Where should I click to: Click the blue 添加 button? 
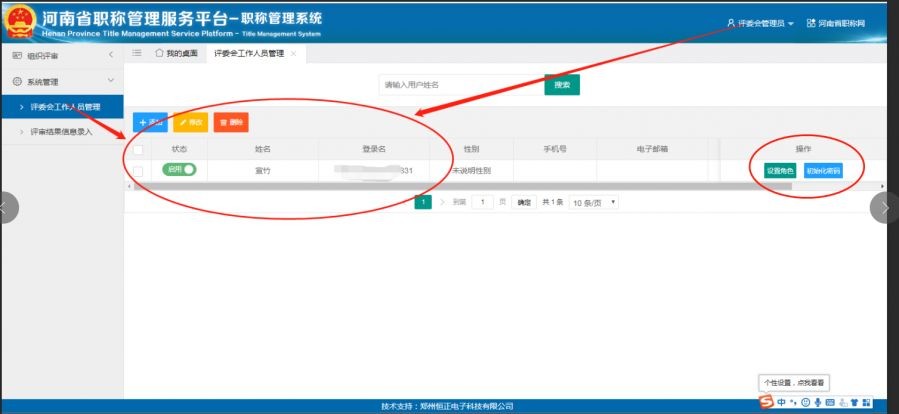click(150, 122)
